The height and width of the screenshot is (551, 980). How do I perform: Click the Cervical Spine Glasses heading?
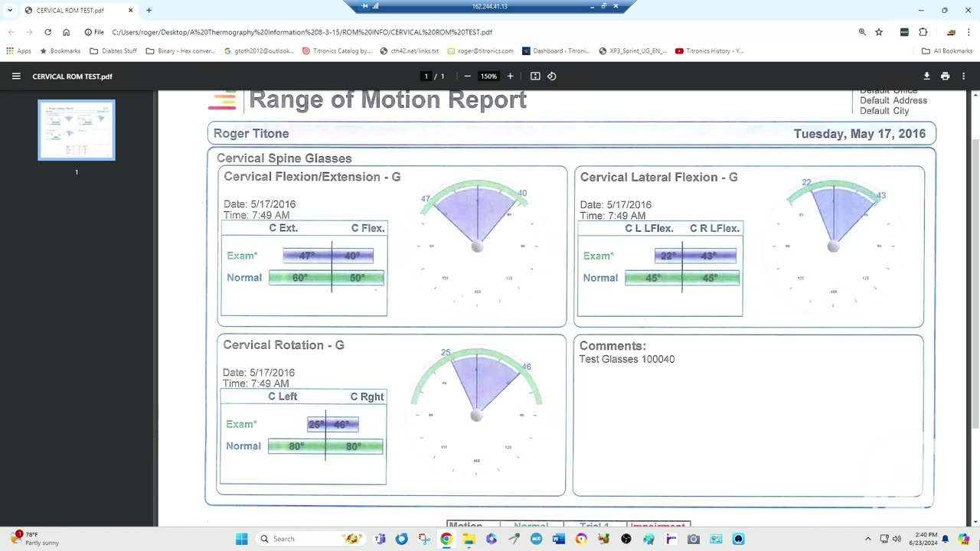pos(284,158)
